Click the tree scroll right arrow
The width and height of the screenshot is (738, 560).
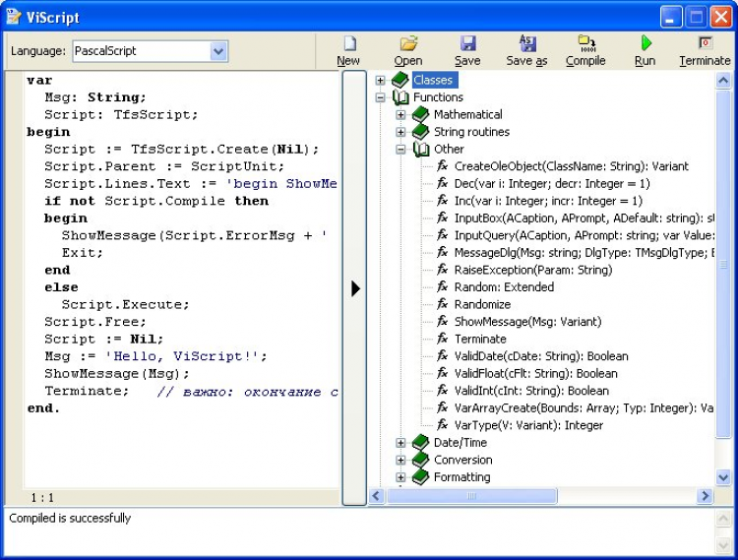tap(706, 495)
